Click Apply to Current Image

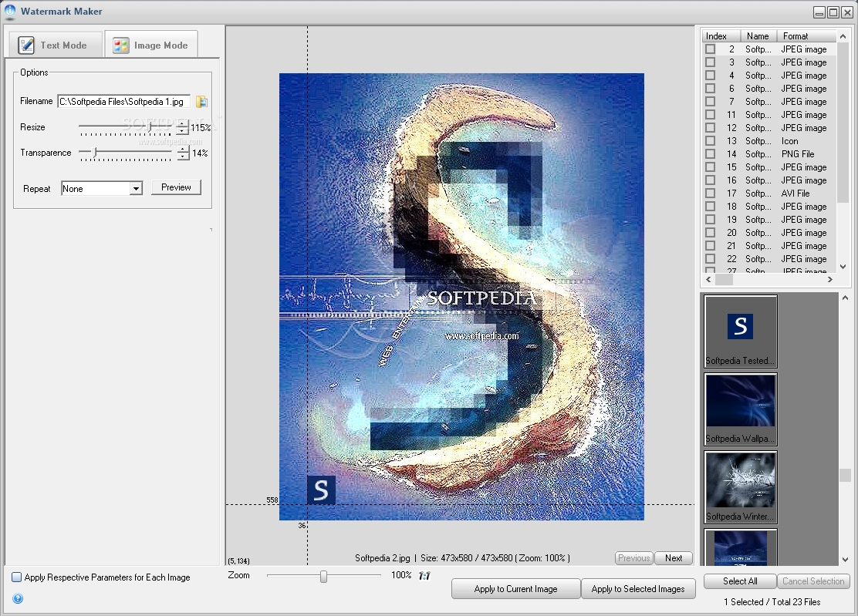point(515,589)
